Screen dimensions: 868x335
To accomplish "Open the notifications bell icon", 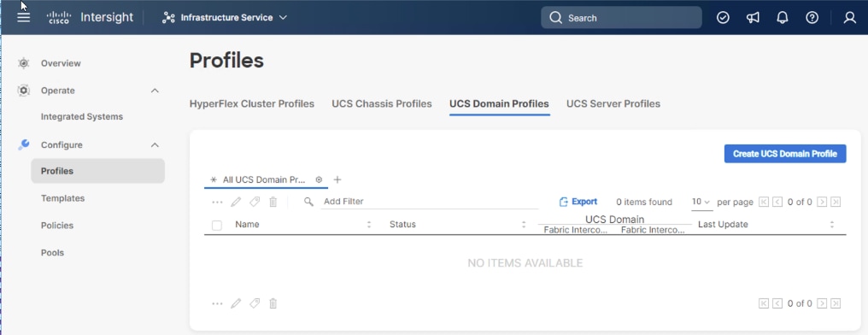I will [x=783, y=18].
